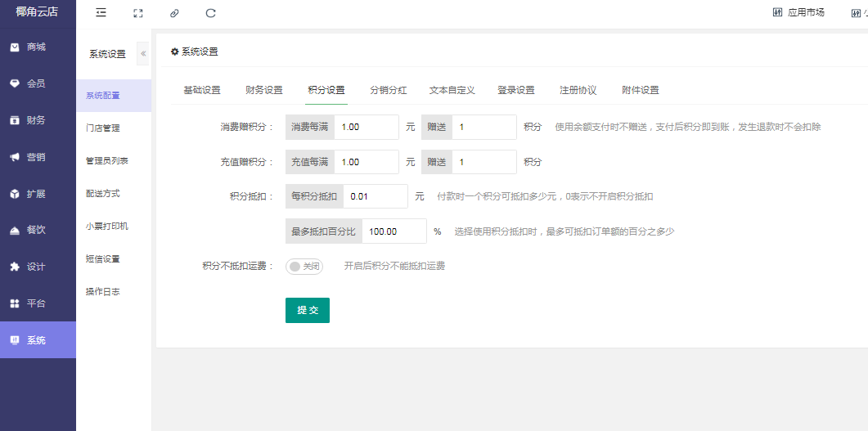The height and width of the screenshot is (431, 868).
Task: Toggle fullscreen mode icon
Action: tap(138, 13)
